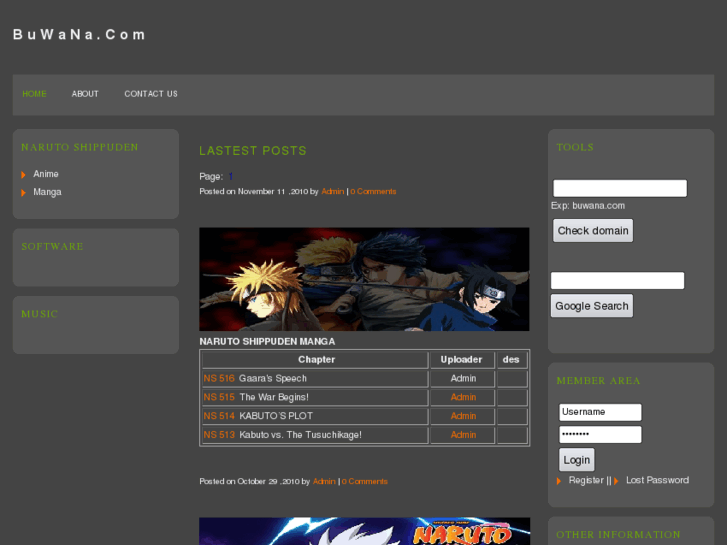
Task: Open the Manga link under Naruto Shippuden
Action: point(47,192)
